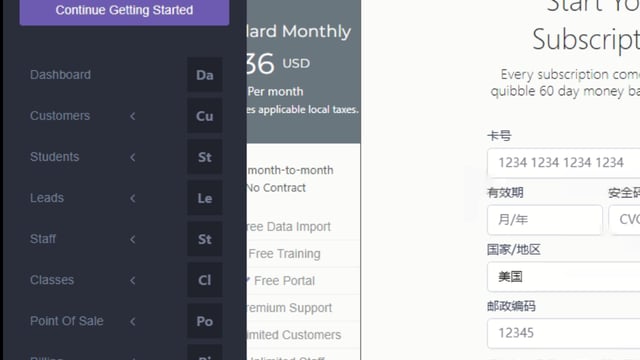Open the Students sidebar menu
The image size is (640, 360).
coord(55,157)
